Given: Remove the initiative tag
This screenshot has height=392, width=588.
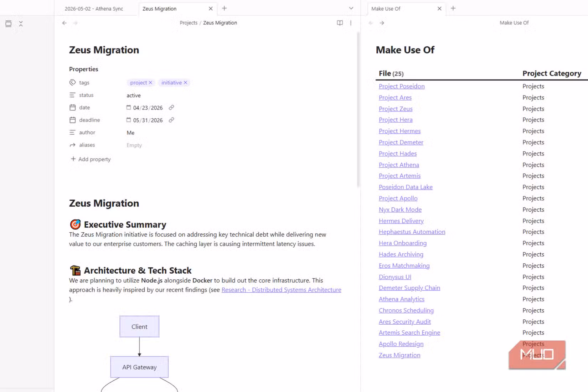Looking at the screenshot, I should (185, 83).
